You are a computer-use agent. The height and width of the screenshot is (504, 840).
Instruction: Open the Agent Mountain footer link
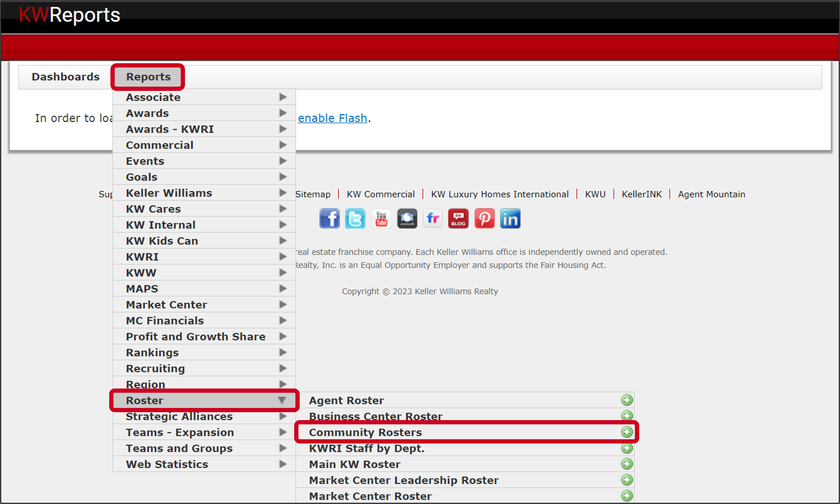[712, 194]
